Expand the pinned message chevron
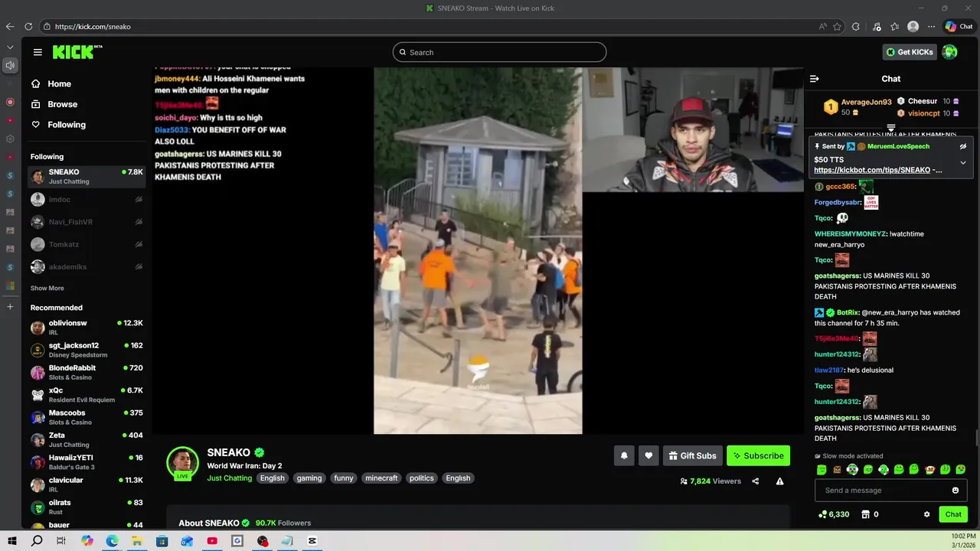This screenshot has height=551, width=980. coord(963,162)
